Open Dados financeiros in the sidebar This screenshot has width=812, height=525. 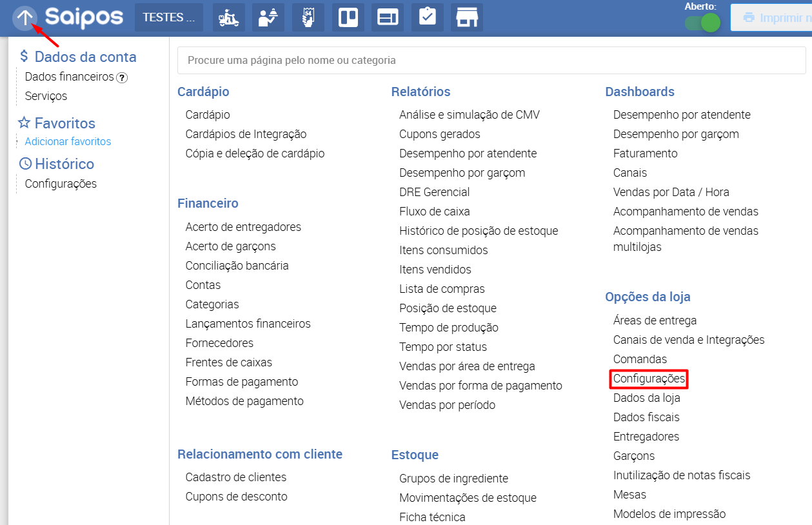pyautogui.click(x=69, y=77)
